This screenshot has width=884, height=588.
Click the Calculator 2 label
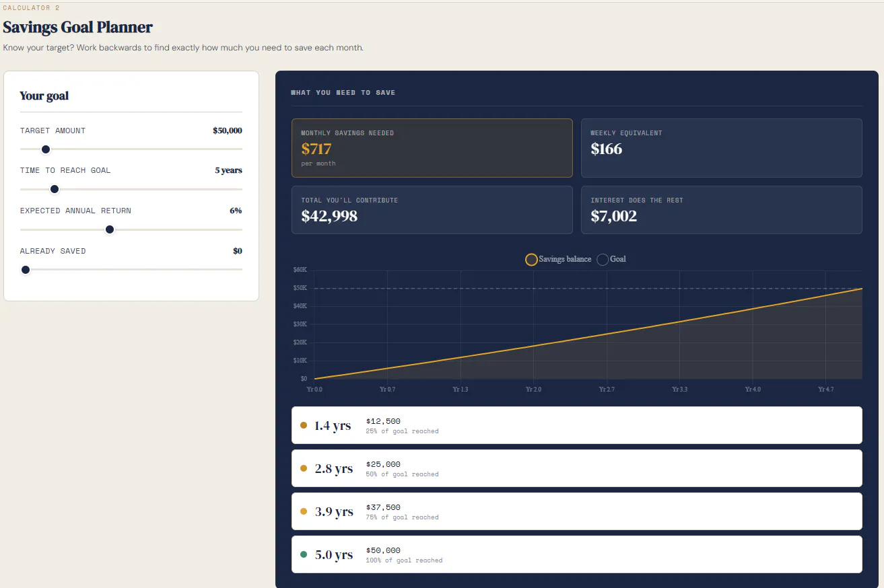coord(31,8)
